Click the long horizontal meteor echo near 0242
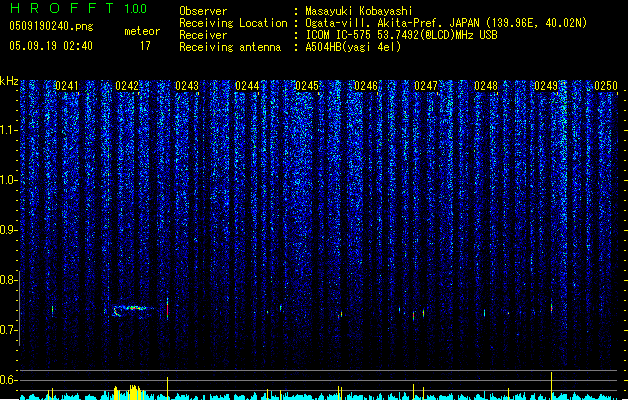This screenshot has height=400, width=629. (132, 311)
